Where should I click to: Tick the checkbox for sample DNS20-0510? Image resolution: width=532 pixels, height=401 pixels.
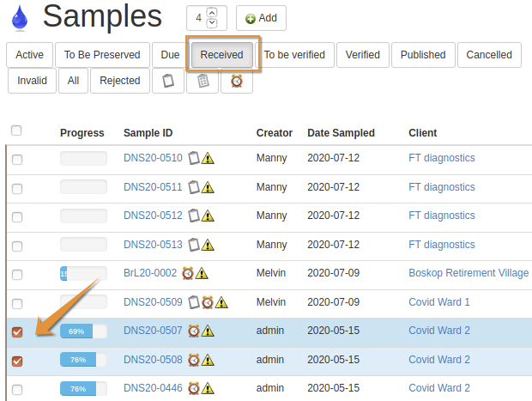point(17,160)
